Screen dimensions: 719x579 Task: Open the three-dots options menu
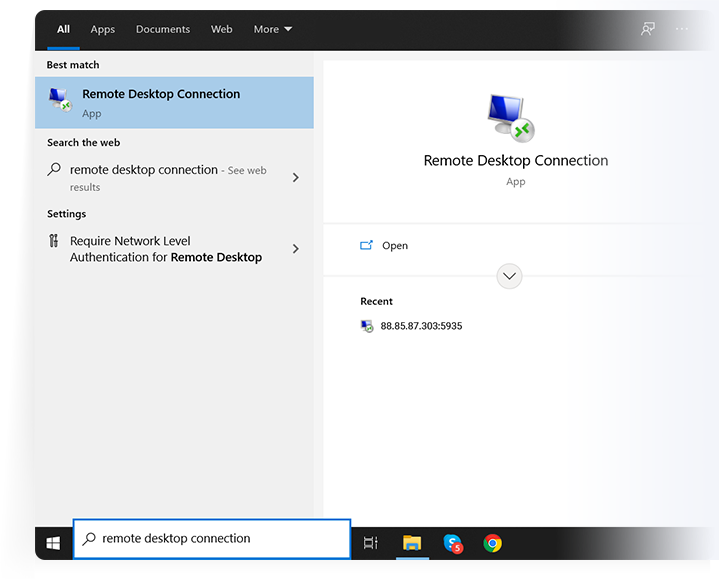[681, 29]
